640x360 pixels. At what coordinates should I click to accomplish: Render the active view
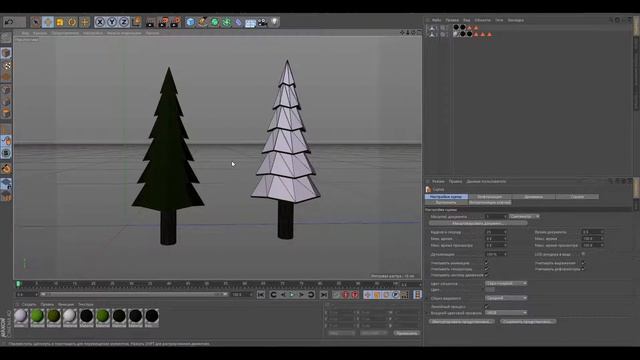click(x=151, y=22)
